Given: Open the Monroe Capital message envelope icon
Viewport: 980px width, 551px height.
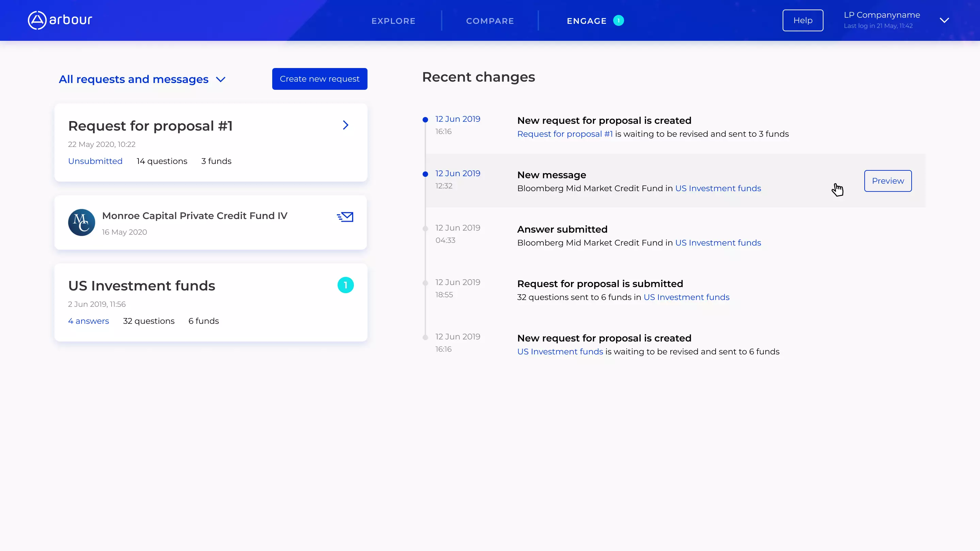Looking at the screenshot, I should [345, 217].
